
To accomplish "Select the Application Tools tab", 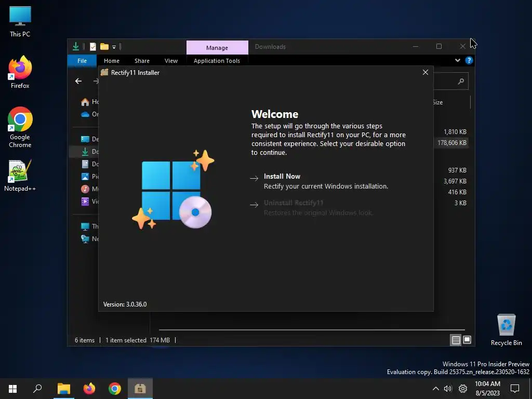I will [x=217, y=61].
